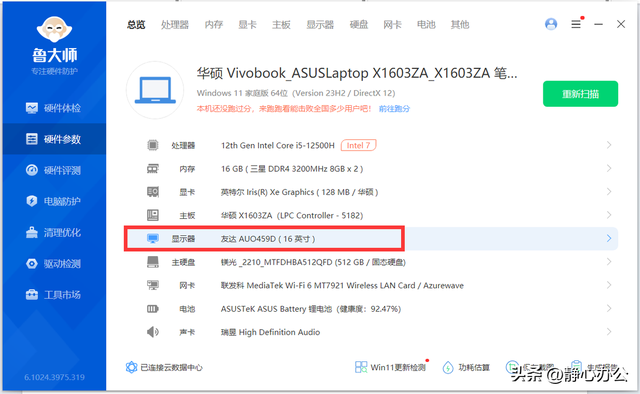
Task: Open 功耗估算 power estimate tool
Action: coord(466,367)
